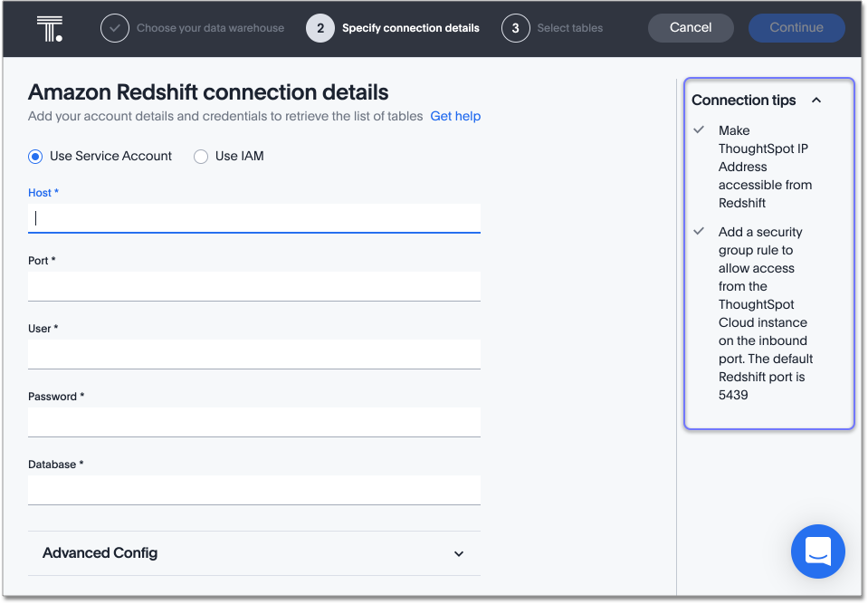Cancel the connection setup
The image size is (868, 604).
[690, 28]
